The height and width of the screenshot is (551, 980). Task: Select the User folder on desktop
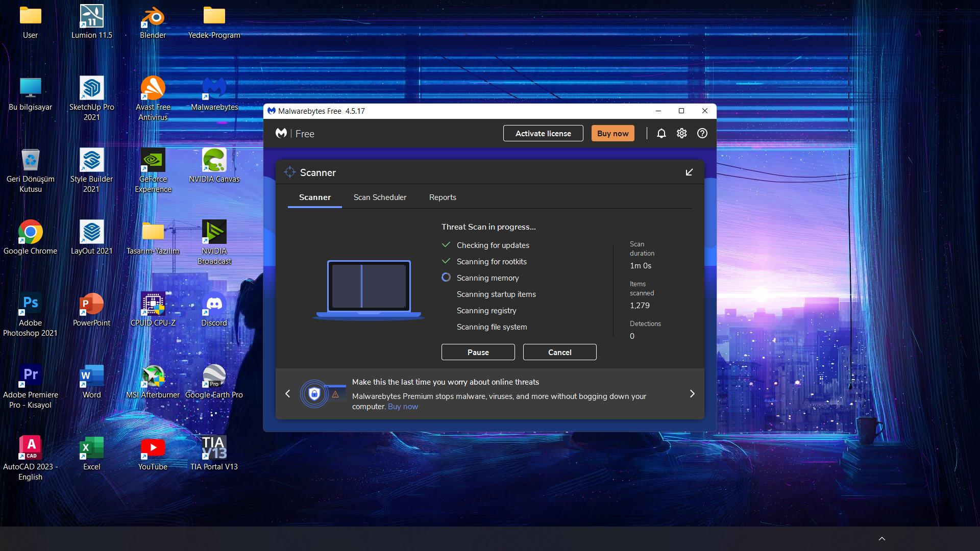(x=31, y=22)
